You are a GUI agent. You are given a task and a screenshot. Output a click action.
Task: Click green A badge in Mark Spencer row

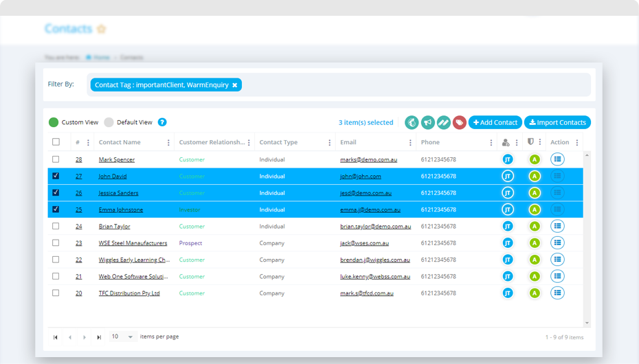[x=535, y=159]
